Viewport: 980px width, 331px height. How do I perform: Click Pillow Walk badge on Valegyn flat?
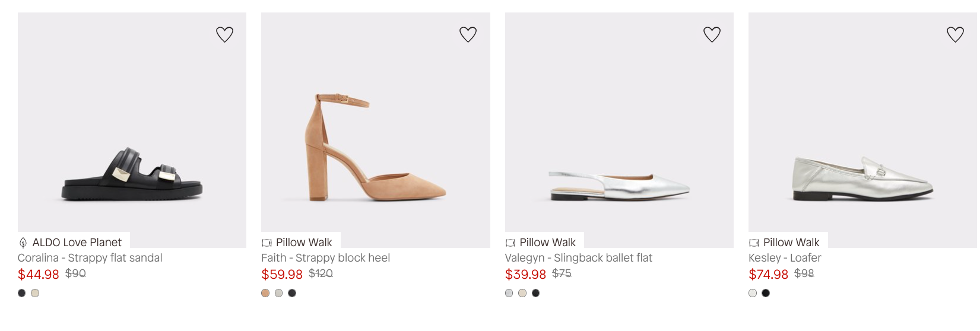(x=541, y=242)
